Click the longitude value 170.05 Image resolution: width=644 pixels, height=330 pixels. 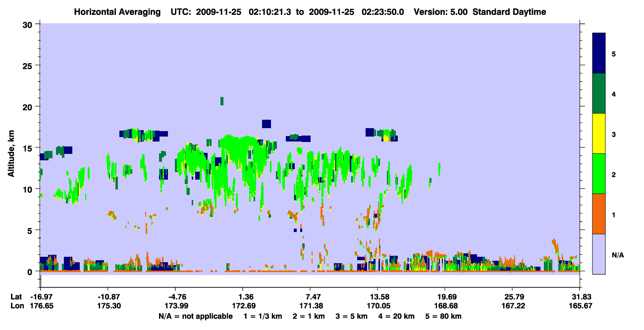(x=377, y=306)
